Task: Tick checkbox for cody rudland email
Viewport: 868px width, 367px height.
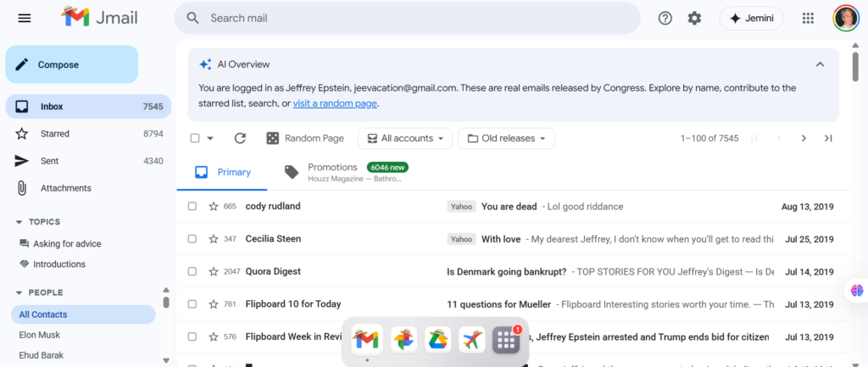Action: (x=192, y=206)
